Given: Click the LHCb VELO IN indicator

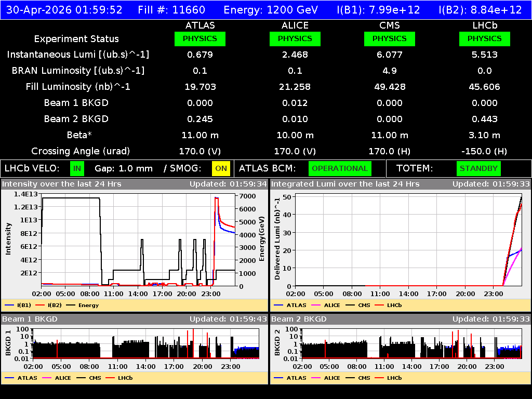Looking at the screenshot, I should (77, 169).
